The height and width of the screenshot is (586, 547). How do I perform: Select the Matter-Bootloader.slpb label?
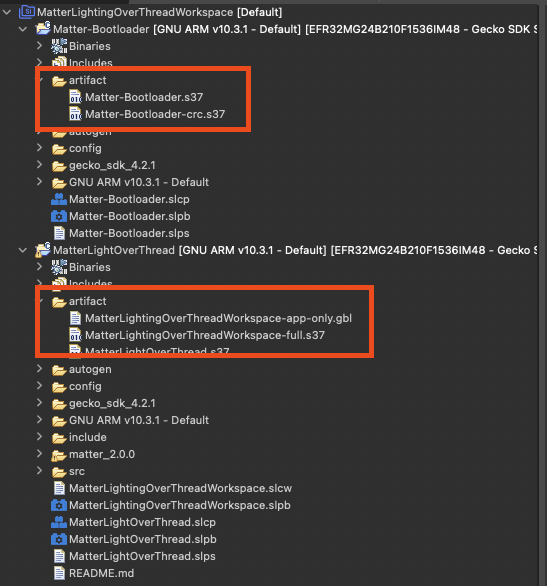[x=130, y=216]
